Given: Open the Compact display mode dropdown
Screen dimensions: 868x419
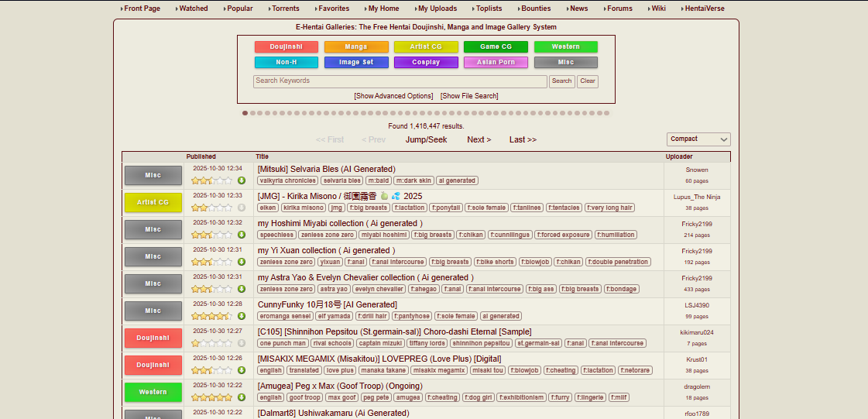Looking at the screenshot, I should [698, 139].
